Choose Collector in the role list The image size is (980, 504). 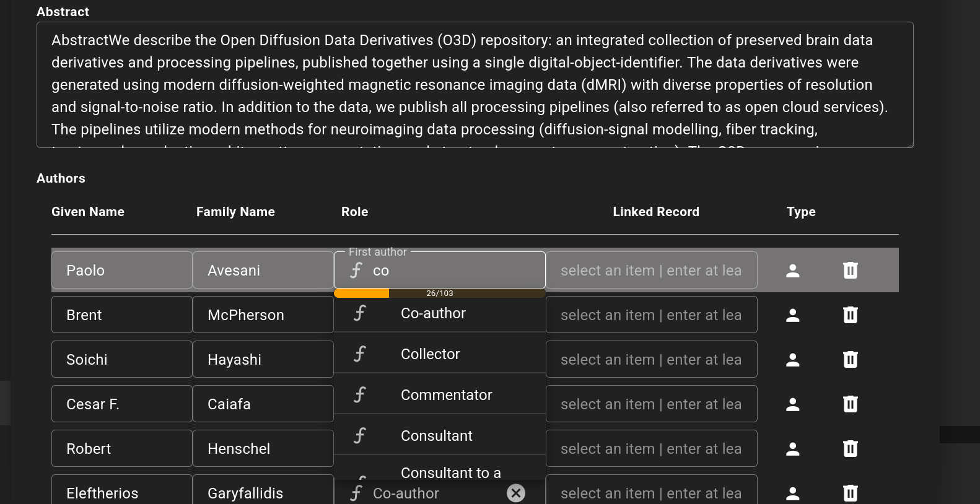[x=440, y=354]
